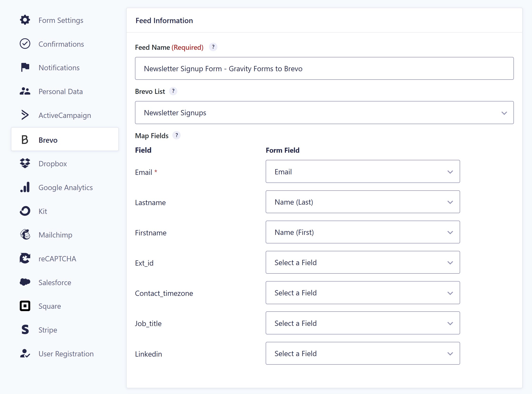
Task: Click the reCAPTCHA logo icon
Action: (25, 258)
